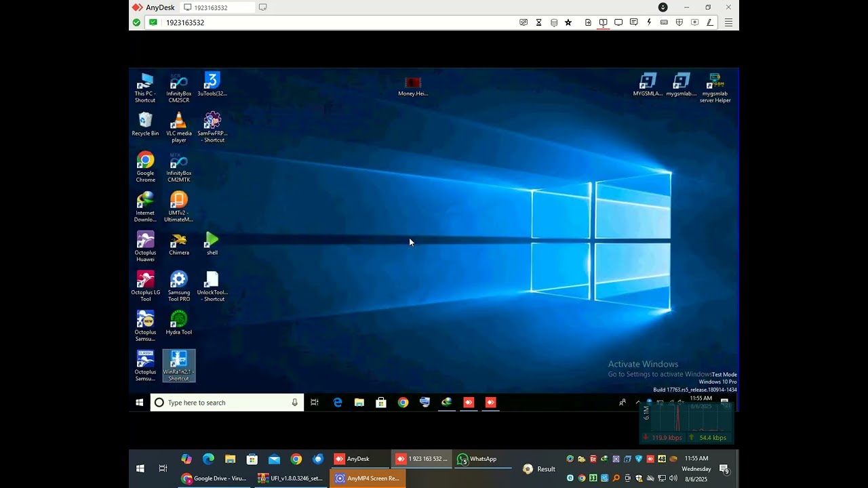Click the Cortana microphone in remote search
Image resolution: width=868 pixels, height=488 pixels.
pyautogui.click(x=294, y=403)
